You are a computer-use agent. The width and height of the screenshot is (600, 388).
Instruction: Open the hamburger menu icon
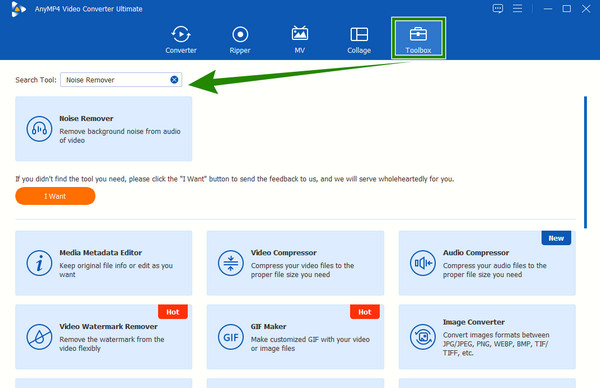(x=517, y=8)
